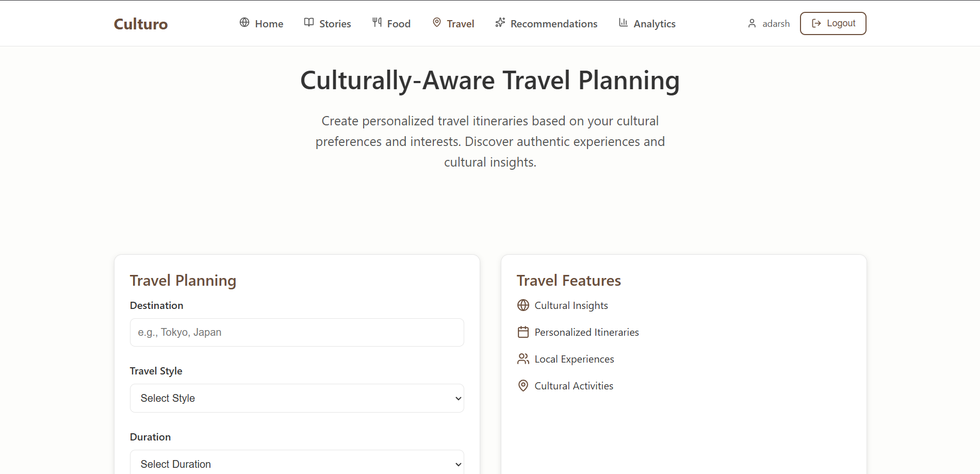Focus the Destination text field
Image resolution: width=980 pixels, height=474 pixels.
click(297, 332)
